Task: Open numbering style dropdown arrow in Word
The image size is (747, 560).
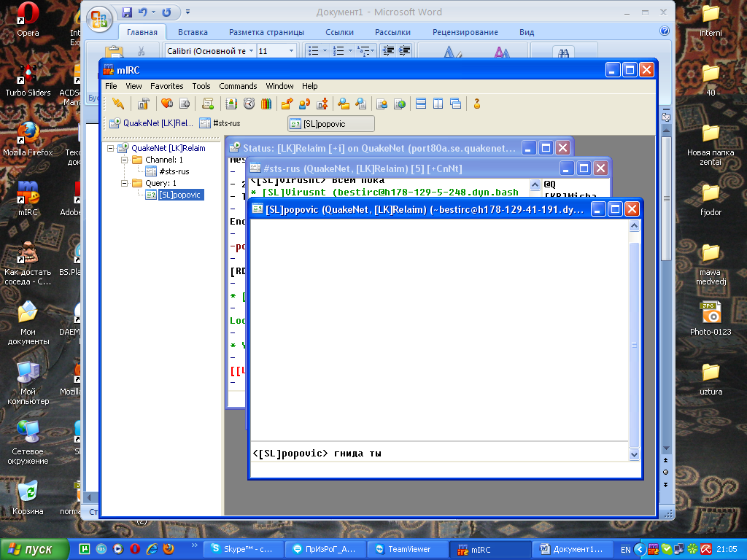Action: pos(350,50)
